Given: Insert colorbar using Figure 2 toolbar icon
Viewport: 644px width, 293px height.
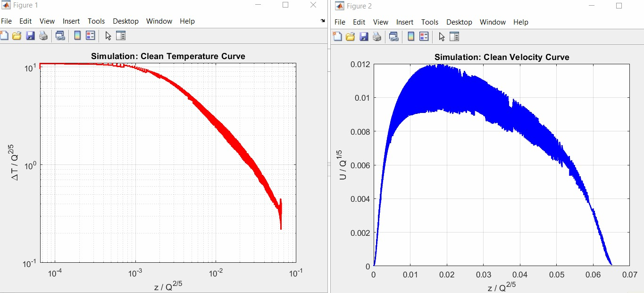Looking at the screenshot, I should (x=411, y=36).
